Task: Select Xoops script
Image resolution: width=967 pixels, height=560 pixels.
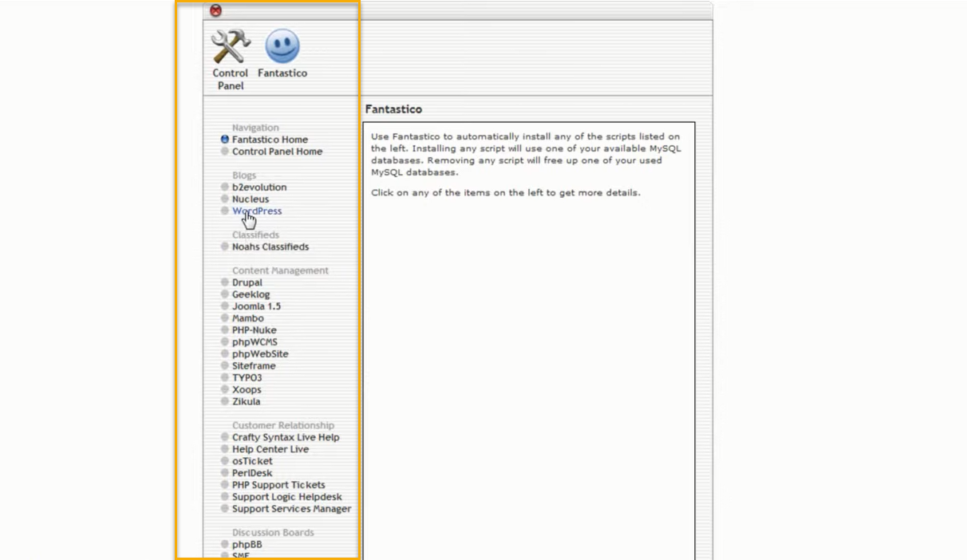Action: (x=247, y=390)
